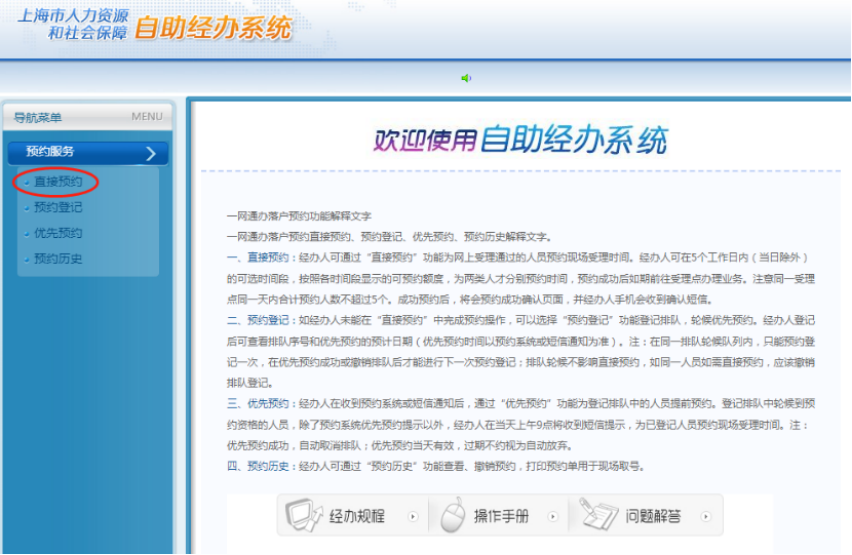Click the round arrow after 问题解答
The image size is (852, 555).
pyautogui.click(x=706, y=517)
